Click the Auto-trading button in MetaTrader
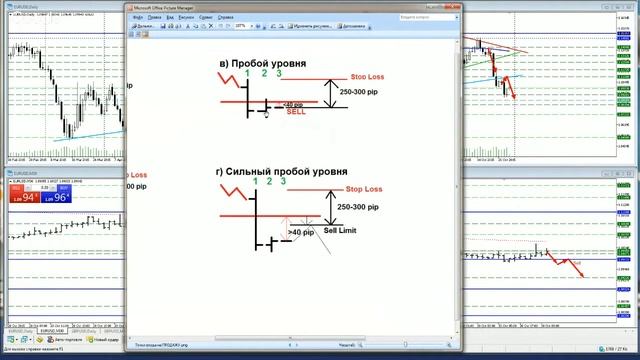The width and height of the screenshot is (640, 360). point(64,339)
